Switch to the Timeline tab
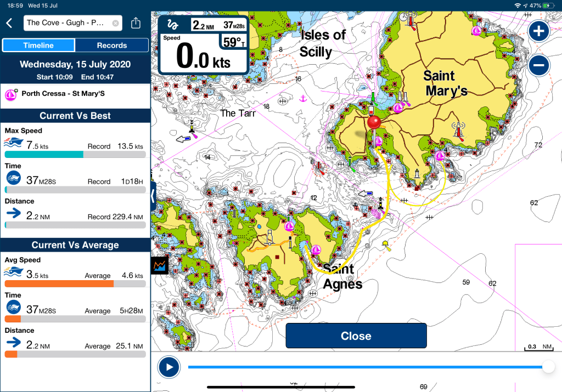562x392 pixels. (38, 46)
